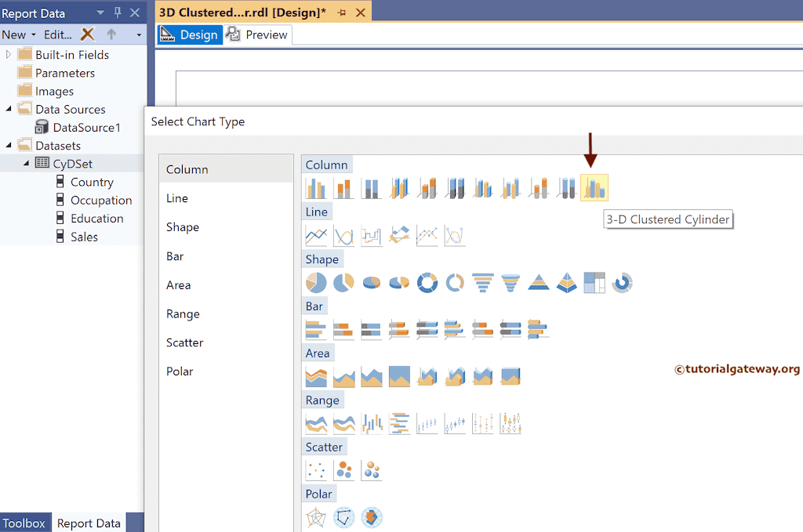Pick the Doughnut chart icon
Image resolution: width=803 pixels, height=532 pixels.
pos(427,282)
